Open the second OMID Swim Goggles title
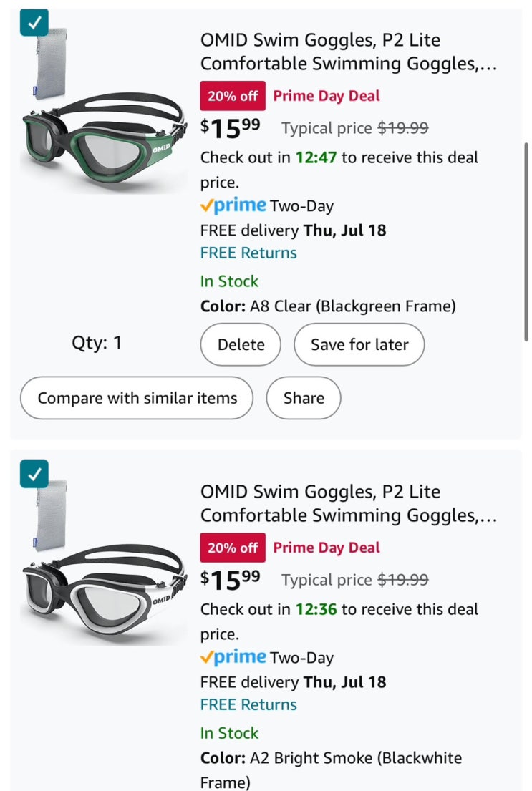The image size is (532, 791). pos(348,503)
